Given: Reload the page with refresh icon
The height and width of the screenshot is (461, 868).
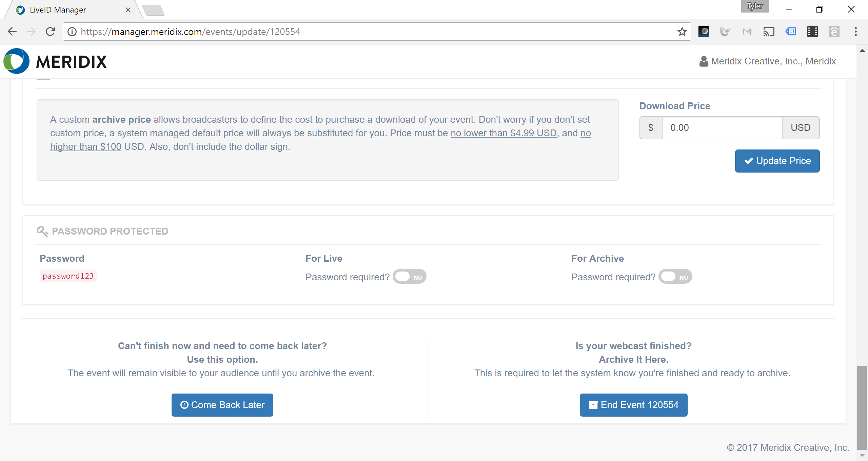Looking at the screenshot, I should pyautogui.click(x=51, y=32).
